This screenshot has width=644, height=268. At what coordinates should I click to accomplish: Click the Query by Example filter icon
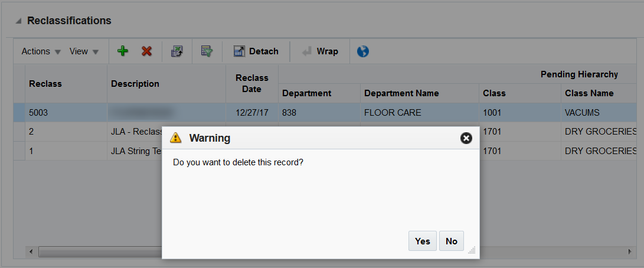click(x=207, y=51)
